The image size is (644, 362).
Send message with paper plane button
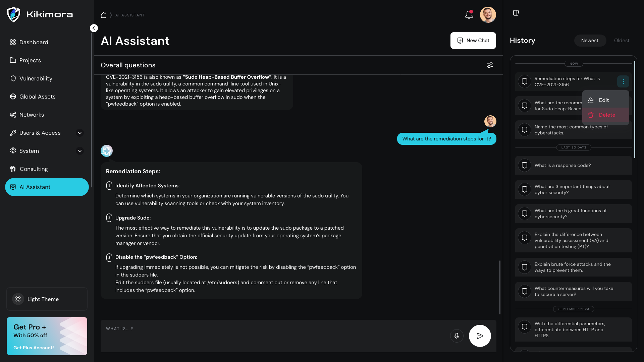[x=480, y=336]
